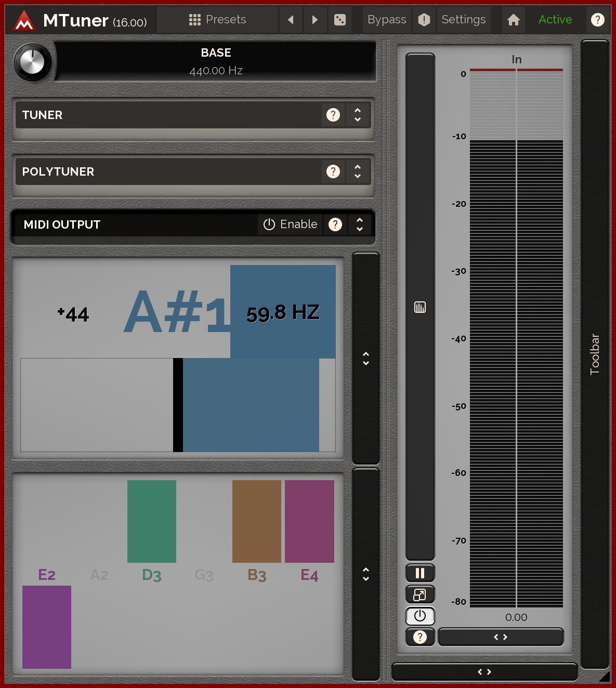Collapse the polytuner display side bar
The width and height of the screenshot is (616, 688).
coord(366,574)
